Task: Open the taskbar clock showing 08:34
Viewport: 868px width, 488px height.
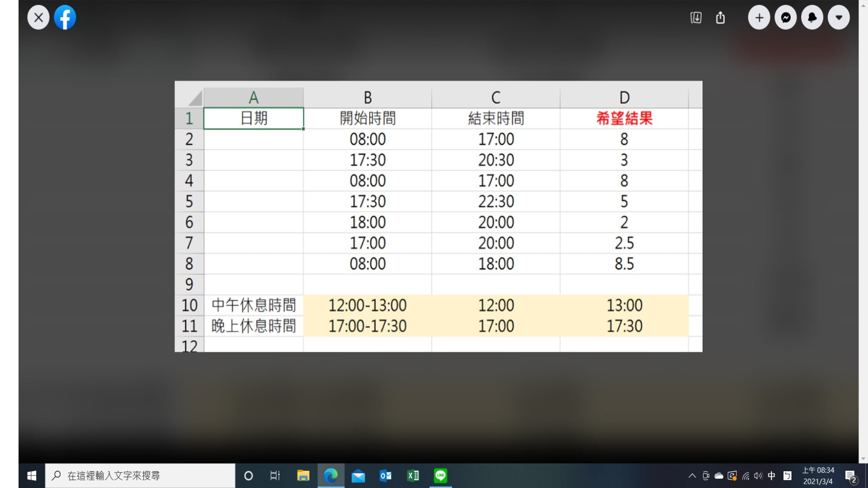Action: [818, 476]
